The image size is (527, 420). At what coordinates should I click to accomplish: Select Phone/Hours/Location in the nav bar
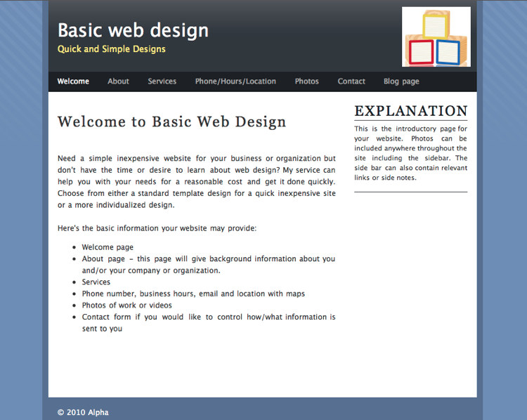[235, 81]
